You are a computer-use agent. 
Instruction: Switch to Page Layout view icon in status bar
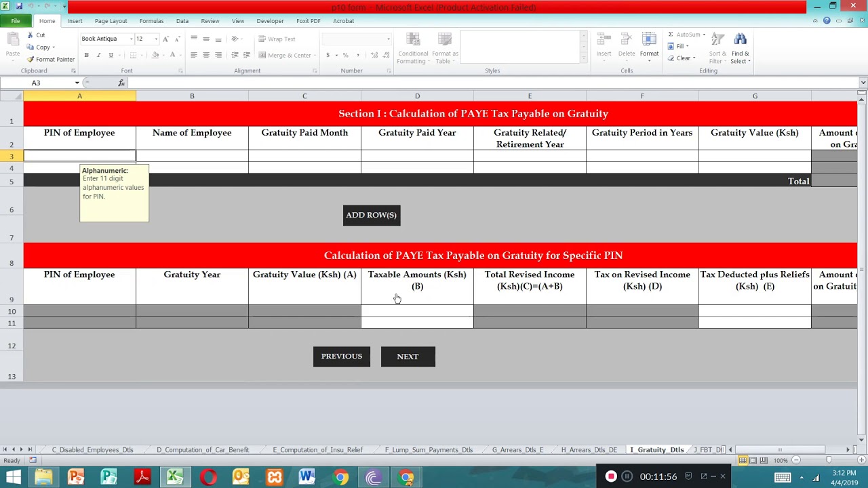tap(753, 460)
